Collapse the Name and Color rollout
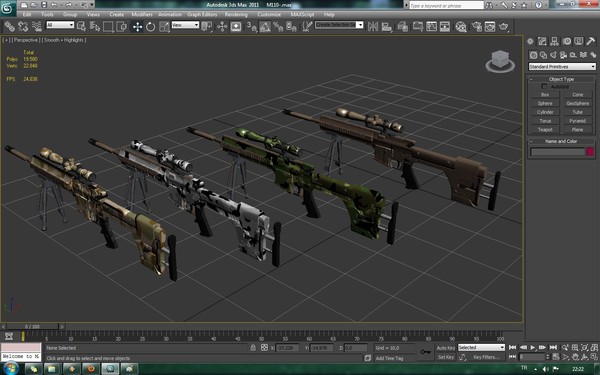600x375 pixels. point(561,141)
